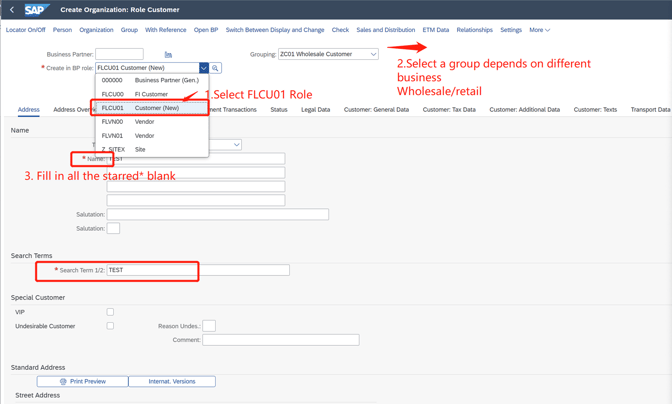Click the Search Term 1/2 input field
672x404 pixels.
pyautogui.click(x=152, y=270)
